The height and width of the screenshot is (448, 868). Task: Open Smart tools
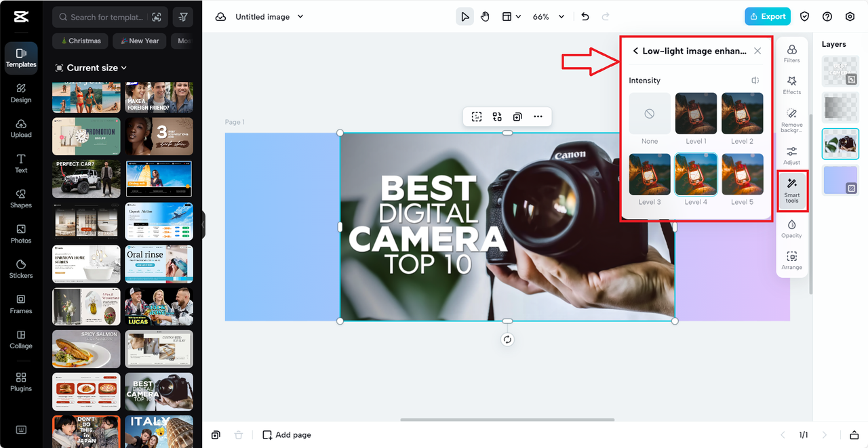click(x=792, y=190)
